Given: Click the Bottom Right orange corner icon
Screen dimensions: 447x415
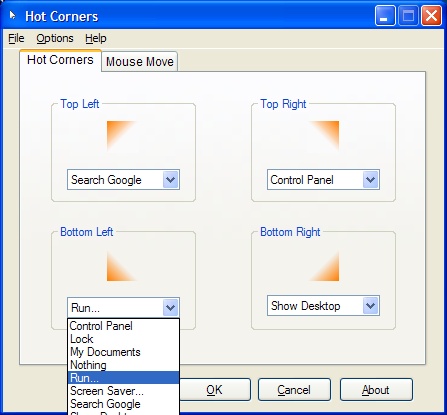Looking at the screenshot, I should pyautogui.click(x=324, y=266).
